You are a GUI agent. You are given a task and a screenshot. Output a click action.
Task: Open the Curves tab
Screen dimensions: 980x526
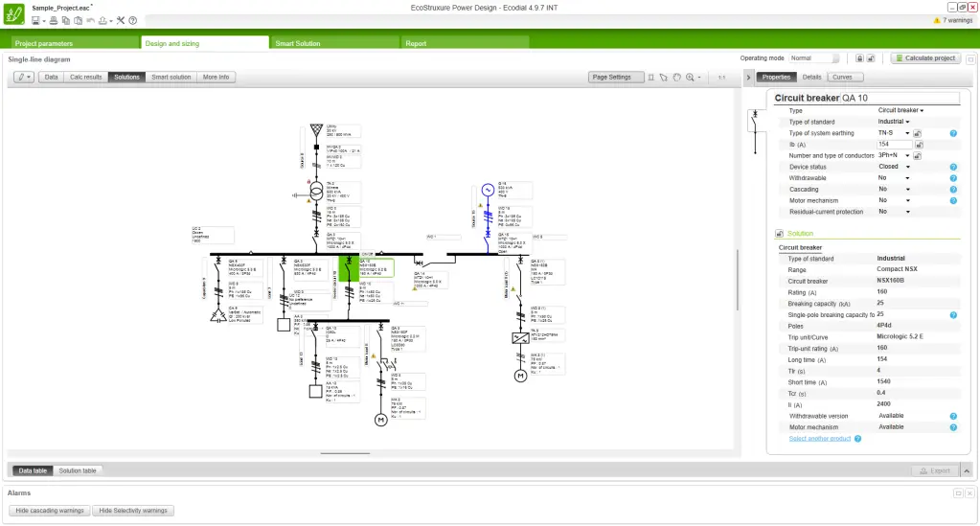844,77
